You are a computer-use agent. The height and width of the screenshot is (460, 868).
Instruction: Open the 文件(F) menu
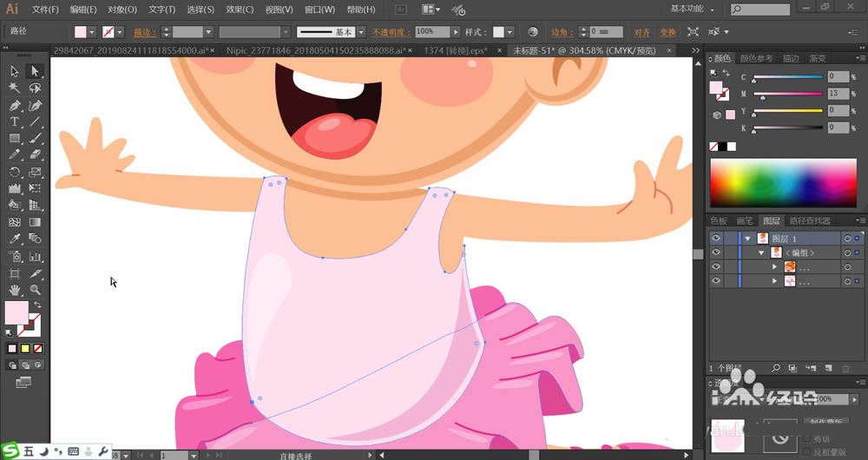point(45,10)
